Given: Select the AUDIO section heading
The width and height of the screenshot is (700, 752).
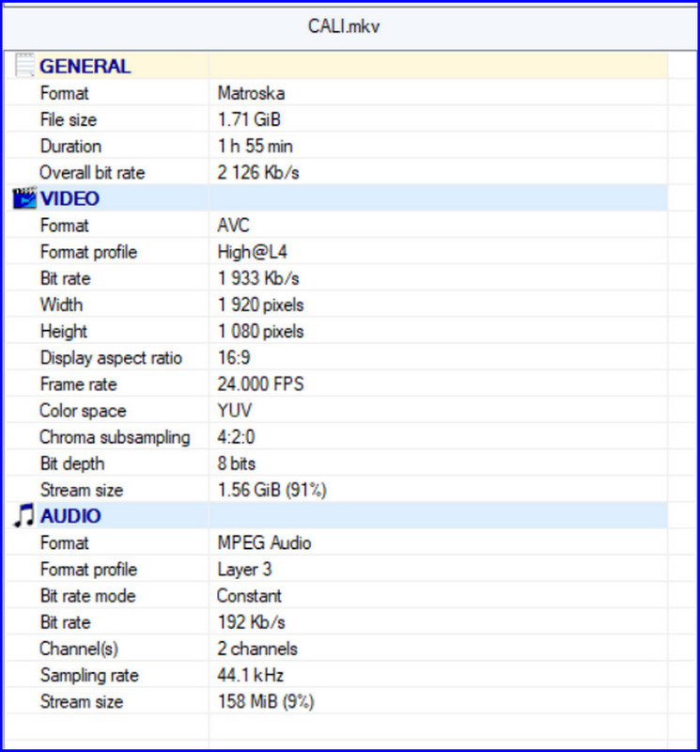Looking at the screenshot, I should pyautogui.click(x=70, y=516).
